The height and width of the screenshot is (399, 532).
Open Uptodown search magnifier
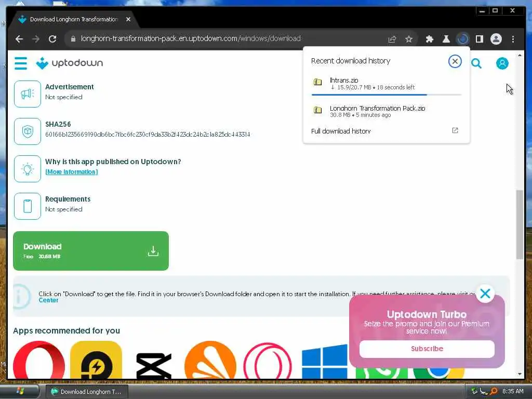pyautogui.click(x=476, y=63)
